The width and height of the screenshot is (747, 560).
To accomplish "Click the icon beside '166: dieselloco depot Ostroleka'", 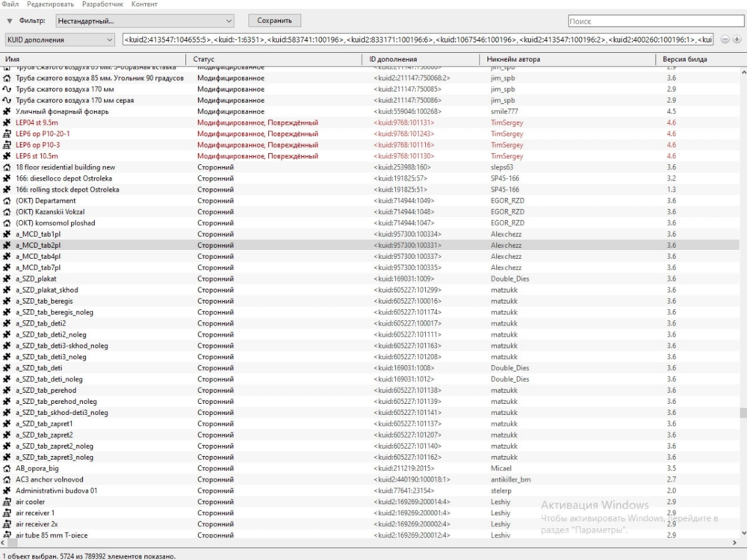I will tap(7, 178).
